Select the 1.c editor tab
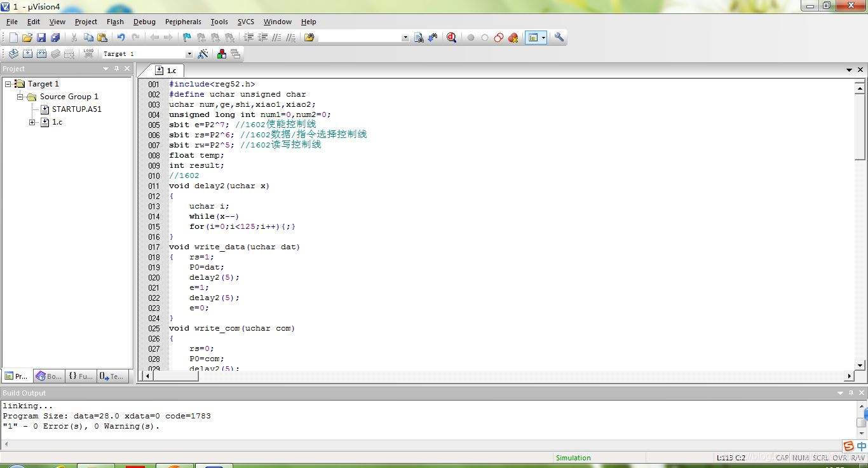Screen dimensions: 868x468 [x=166, y=71]
